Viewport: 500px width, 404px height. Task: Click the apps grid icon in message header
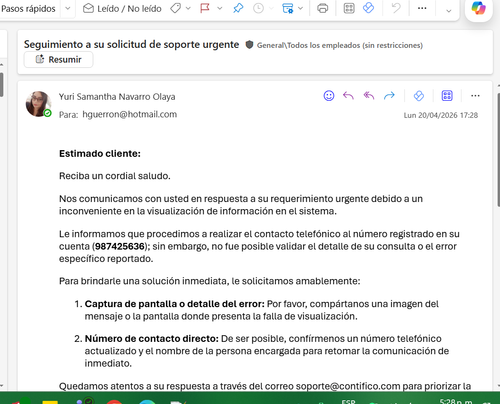click(x=447, y=96)
